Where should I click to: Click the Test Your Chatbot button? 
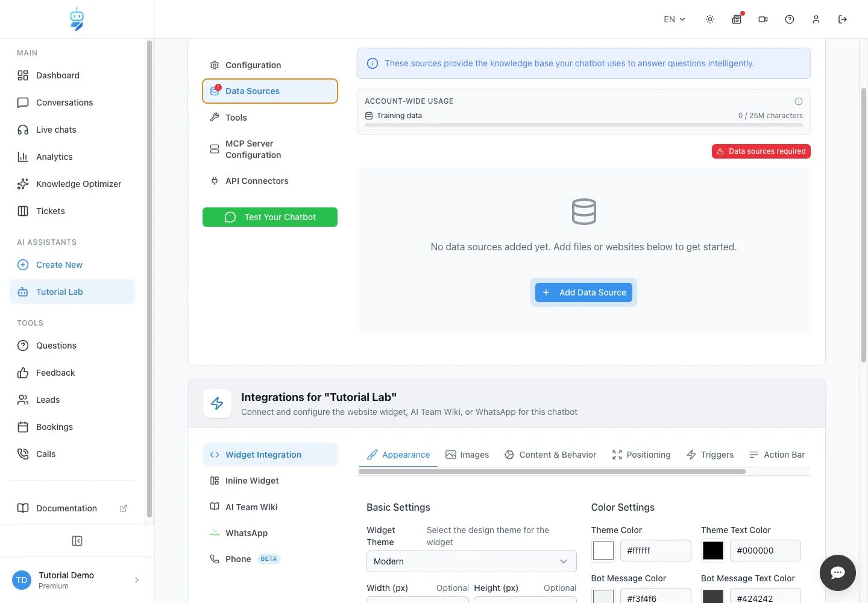pos(270,217)
